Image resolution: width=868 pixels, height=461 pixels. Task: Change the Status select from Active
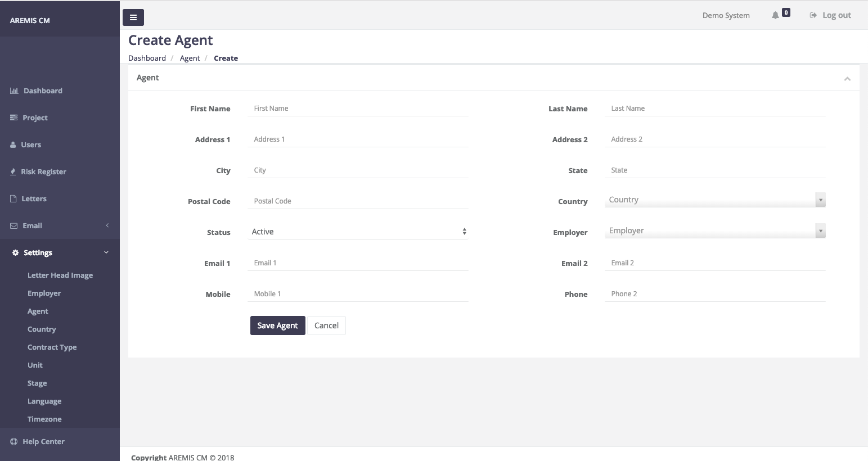click(x=358, y=232)
